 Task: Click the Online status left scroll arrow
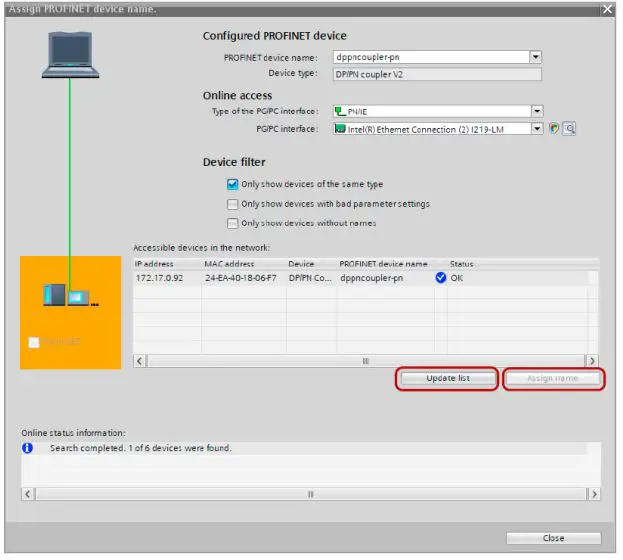pyautogui.click(x=27, y=494)
